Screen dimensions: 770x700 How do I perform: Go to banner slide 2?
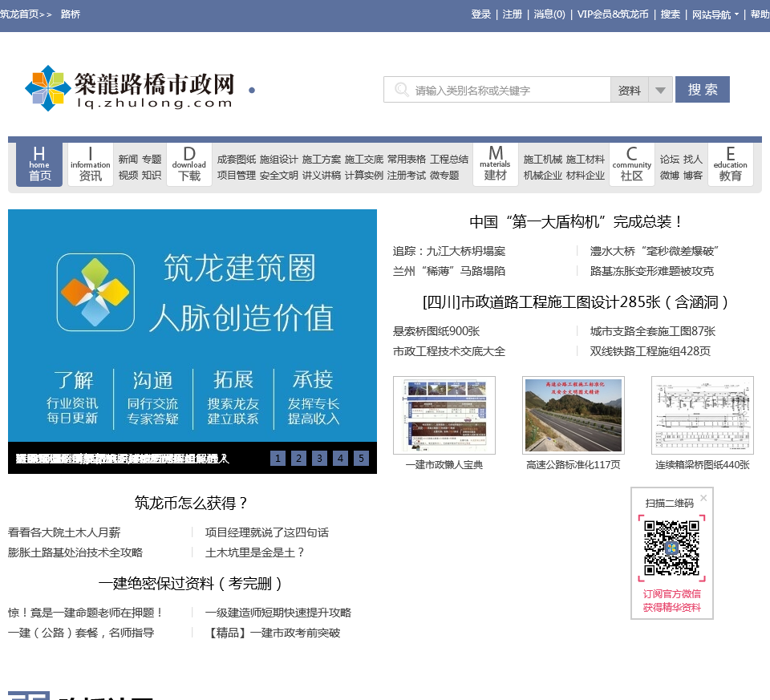click(298, 459)
